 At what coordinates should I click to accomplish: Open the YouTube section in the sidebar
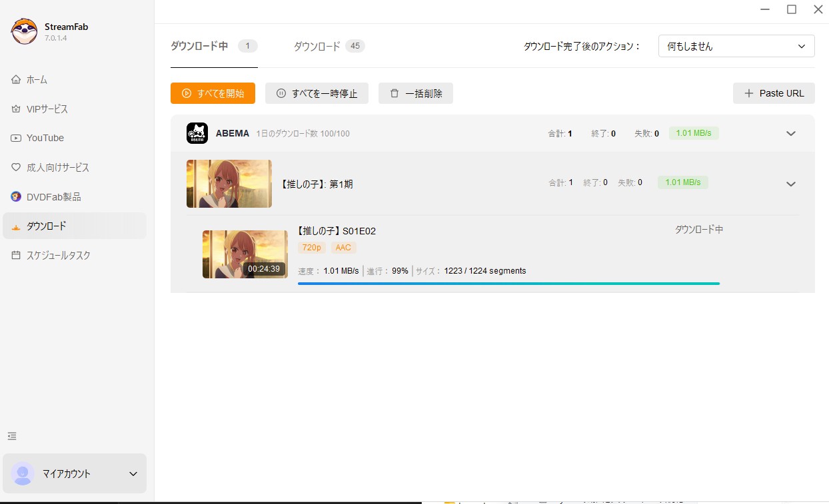tap(45, 138)
